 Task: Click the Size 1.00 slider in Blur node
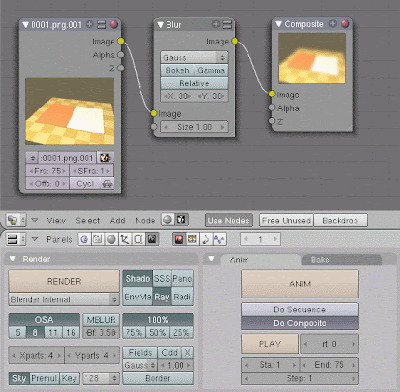(194, 127)
